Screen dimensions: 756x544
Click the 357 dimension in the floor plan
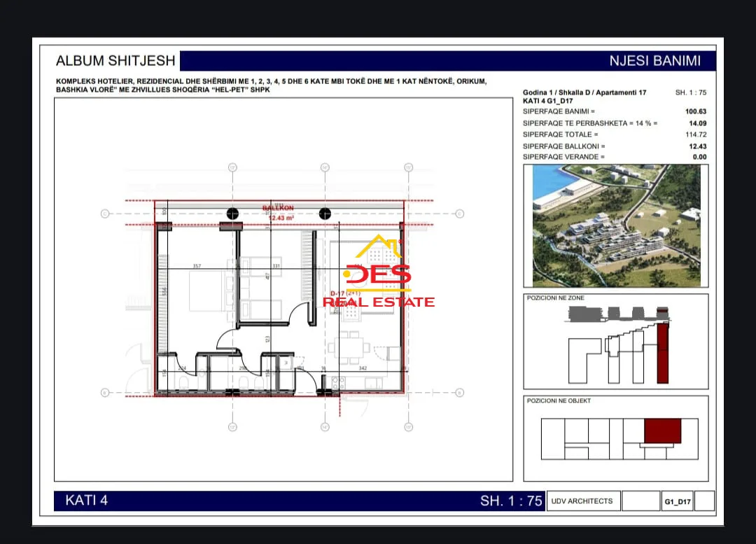point(197,266)
